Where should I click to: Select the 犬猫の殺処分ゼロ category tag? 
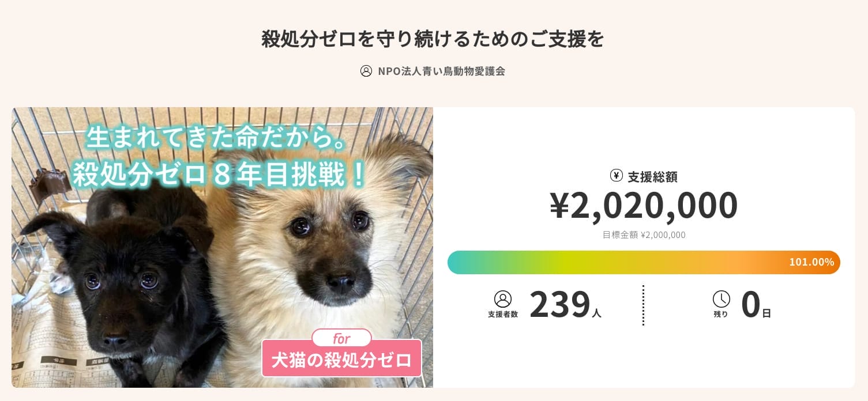(341, 358)
